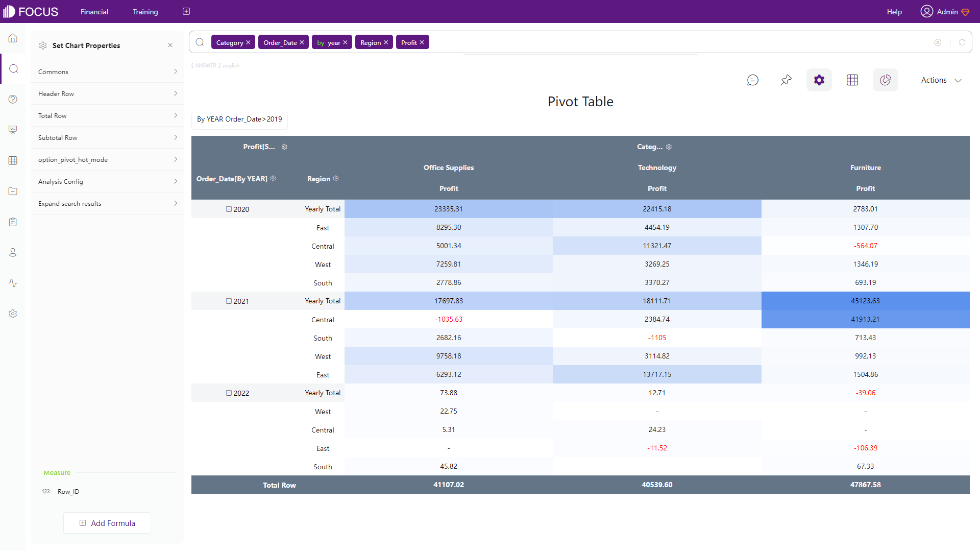Expand the Commons section
The width and height of the screenshot is (980, 551).
click(x=107, y=71)
